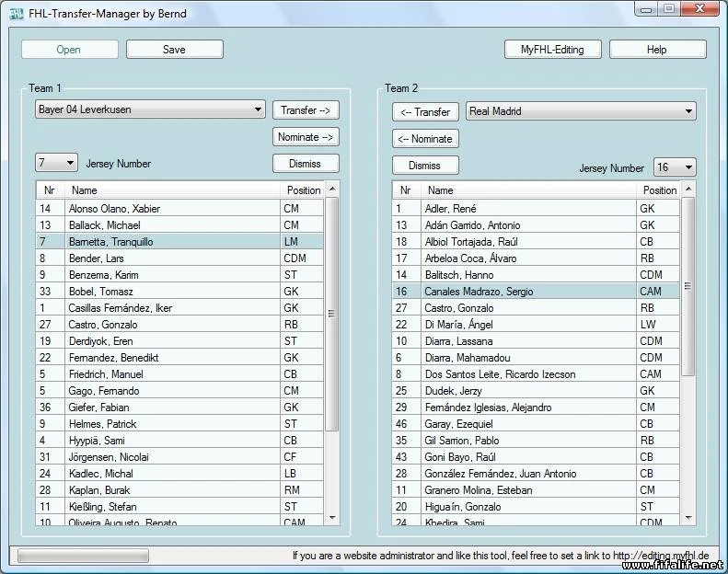
Task: Click the FHL app icon in title bar
Action: [x=16, y=14]
